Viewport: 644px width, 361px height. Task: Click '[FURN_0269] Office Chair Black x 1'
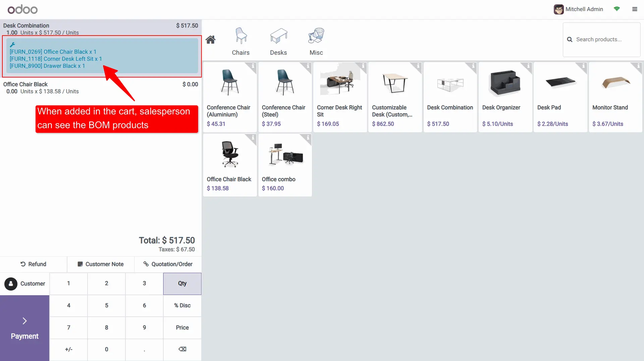click(x=53, y=52)
